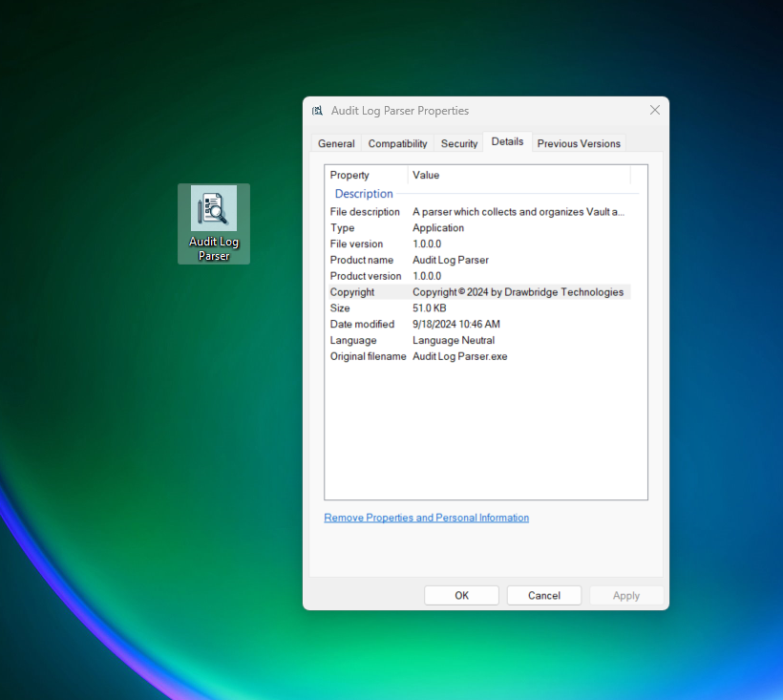Click the Audit Log Parser.exe value
The height and width of the screenshot is (700, 783).
(460, 356)
